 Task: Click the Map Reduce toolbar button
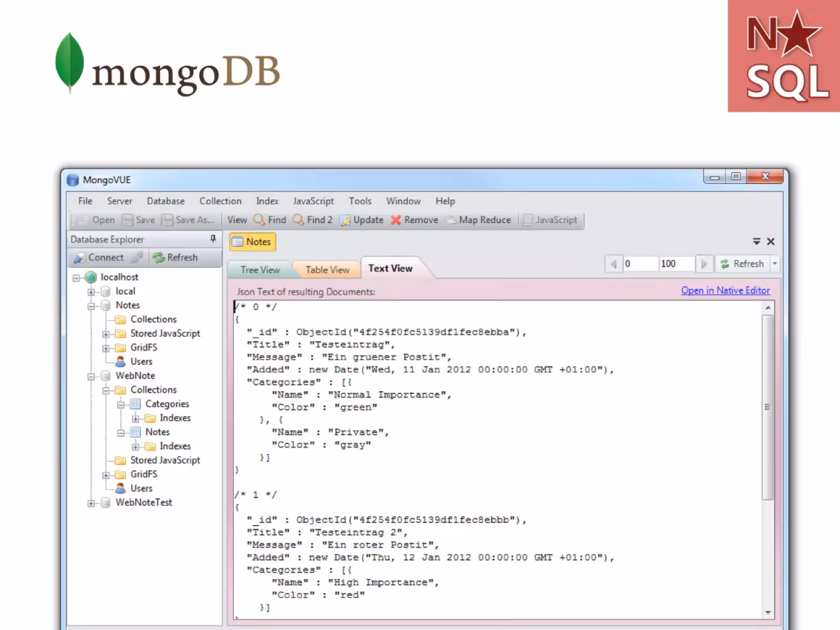(x=478, y=220)
